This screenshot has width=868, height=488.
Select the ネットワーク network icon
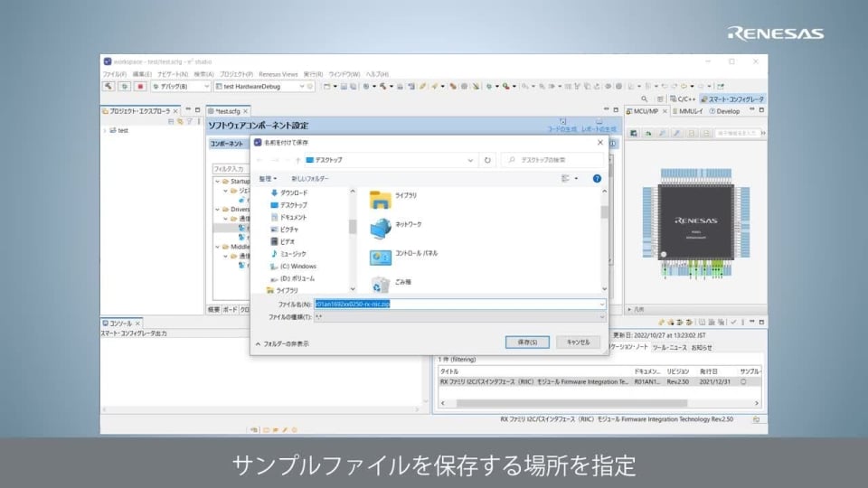(x=381, y=227)
